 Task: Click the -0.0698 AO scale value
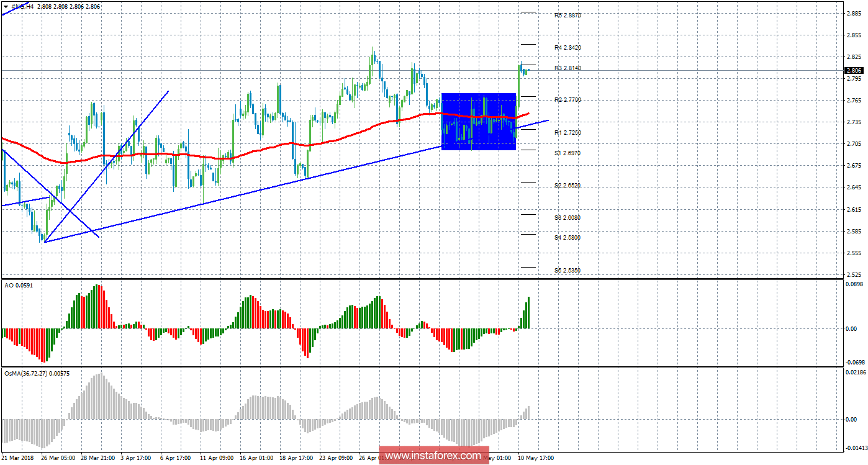tap(855, 361)
